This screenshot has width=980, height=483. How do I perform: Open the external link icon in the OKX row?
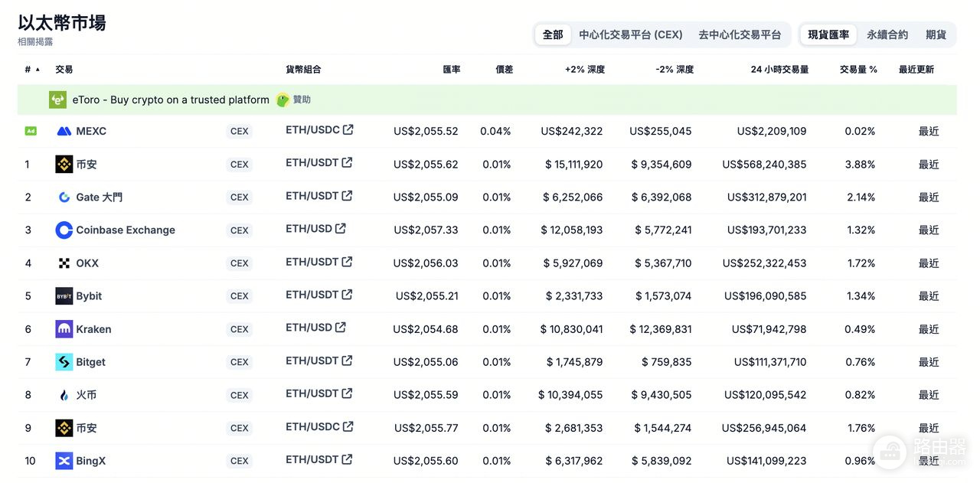click(x=347, y=261)
